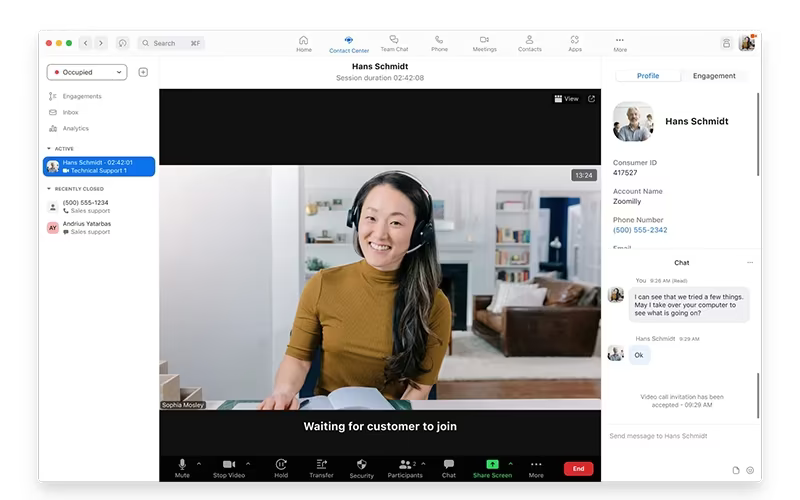Open the Participants panel

pyautogui.click(x=405, y=468)
